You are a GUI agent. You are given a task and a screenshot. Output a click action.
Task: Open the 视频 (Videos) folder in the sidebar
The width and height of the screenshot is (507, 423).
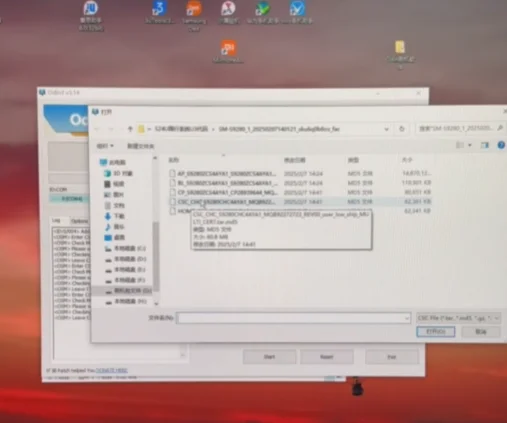tap(114, 184)
